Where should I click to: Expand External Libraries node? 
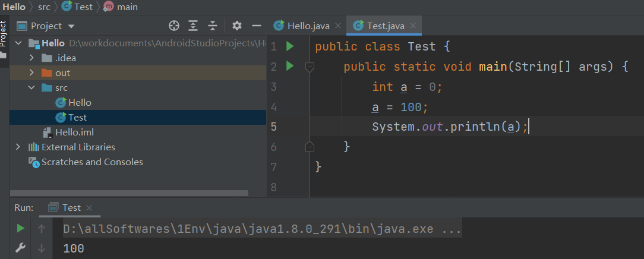tap(18, 147)
